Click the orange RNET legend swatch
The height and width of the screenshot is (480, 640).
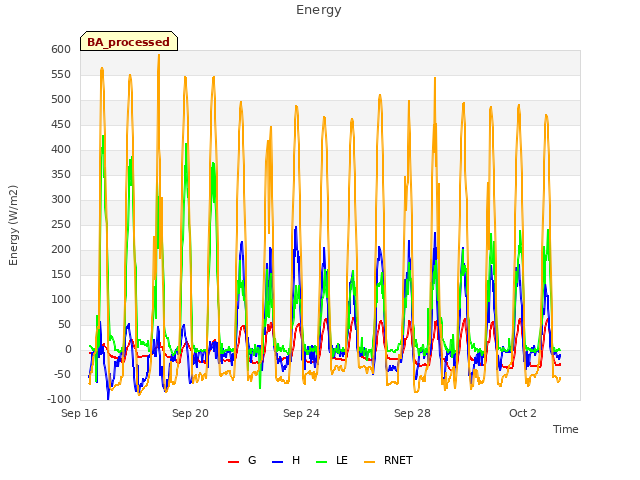coord(369,462)
